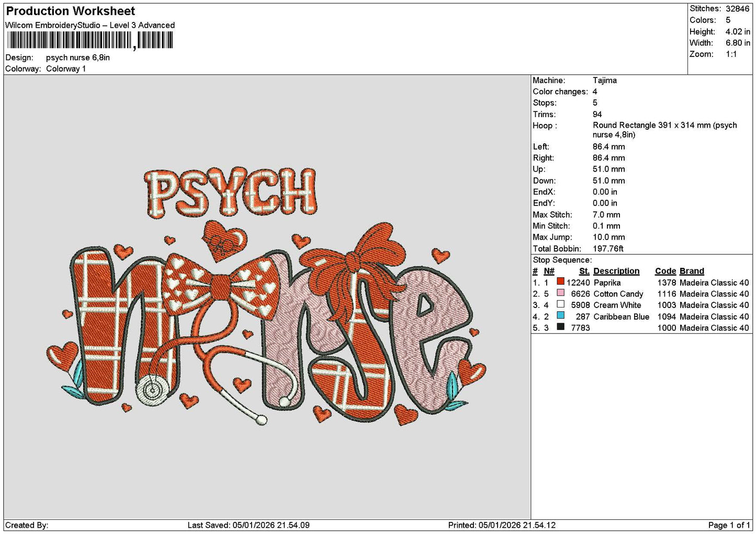Viewport: 756px width, 534px height.
Task: Click the Max Stitch value '7.0 mm'
Action: pos(606,215)
